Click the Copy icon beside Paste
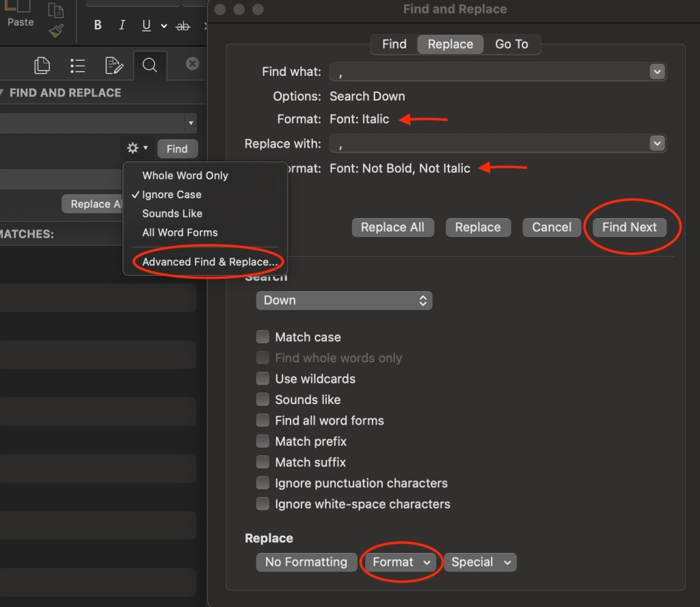 (56, 10)
